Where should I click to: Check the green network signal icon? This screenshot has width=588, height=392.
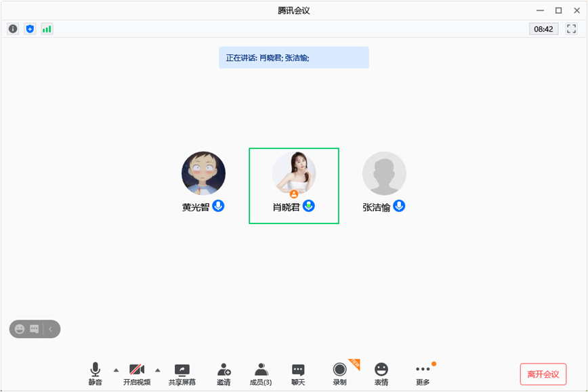pyautogui.click(x=47, y=28)
